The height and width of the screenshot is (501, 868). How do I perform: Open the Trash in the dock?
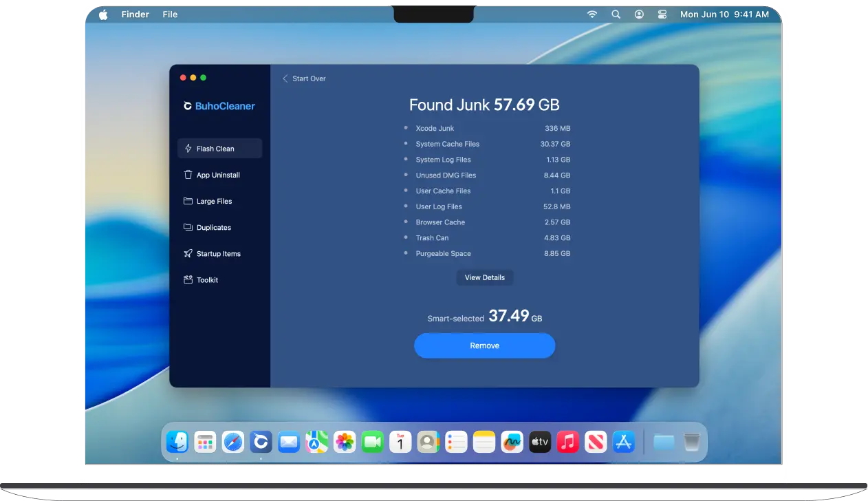tap(691, 441)
